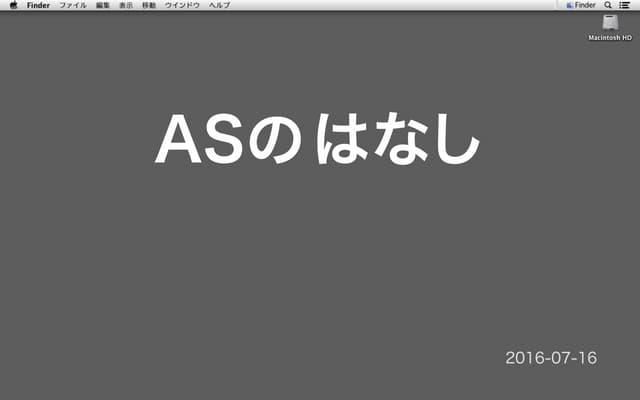This screenshot has width=640, height=400.
Task: Click the date 2016-07-16
Action: coord(550,357)
